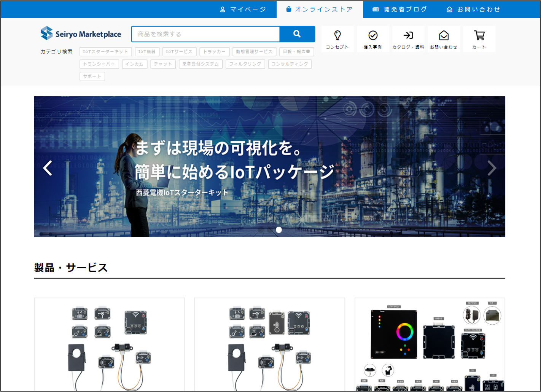Open the マイページ tab
The height and width of the screenshot is (392, 541).
point(243,10)
